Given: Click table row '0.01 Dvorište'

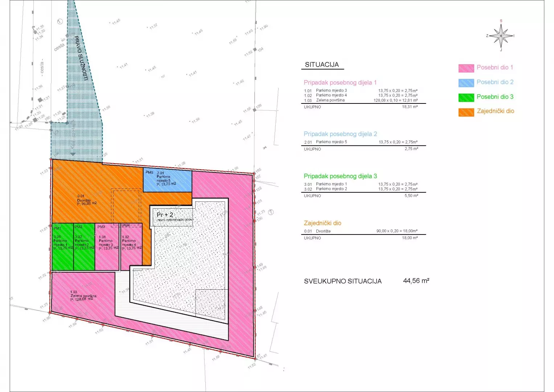Looking at the screenshot, I should pos(361,231).
